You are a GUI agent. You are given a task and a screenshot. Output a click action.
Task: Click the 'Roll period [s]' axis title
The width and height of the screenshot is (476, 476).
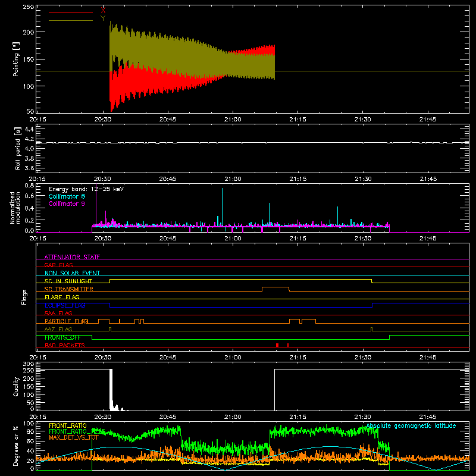coord(18,148)
